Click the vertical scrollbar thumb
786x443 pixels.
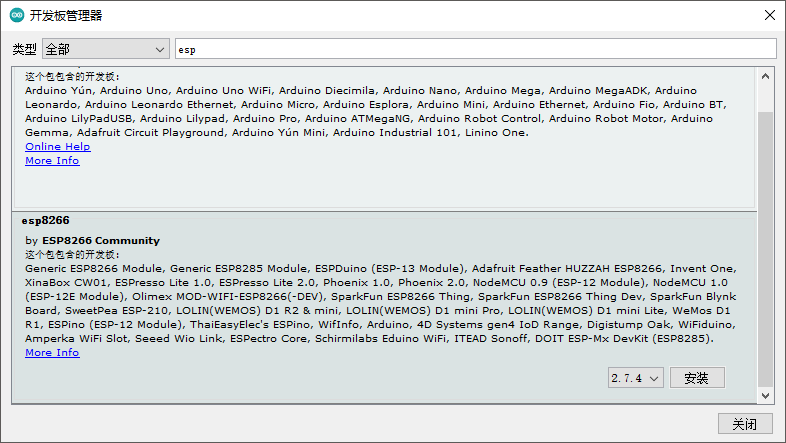coord(766,248)
